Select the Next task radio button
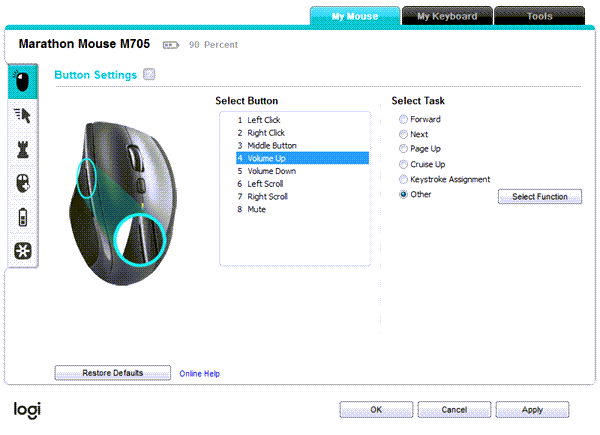600x435 pixels. [403, 134]
